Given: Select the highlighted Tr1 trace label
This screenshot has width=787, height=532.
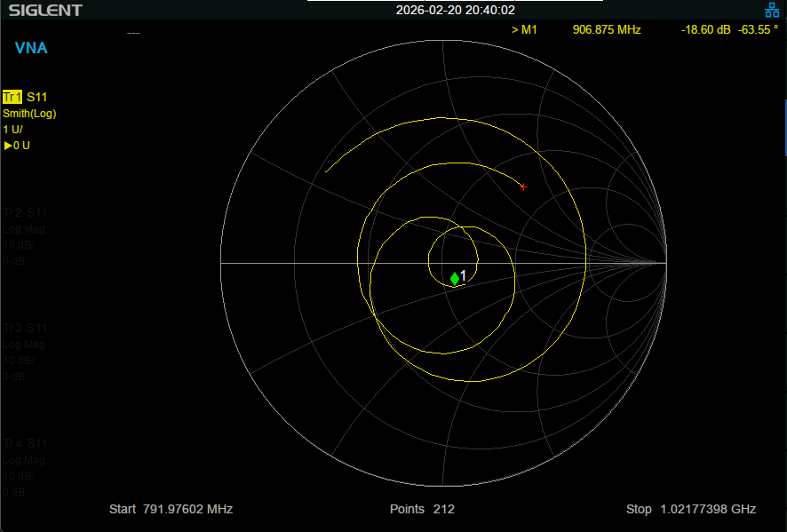Looking at the screenshot, I should [12, 97].
